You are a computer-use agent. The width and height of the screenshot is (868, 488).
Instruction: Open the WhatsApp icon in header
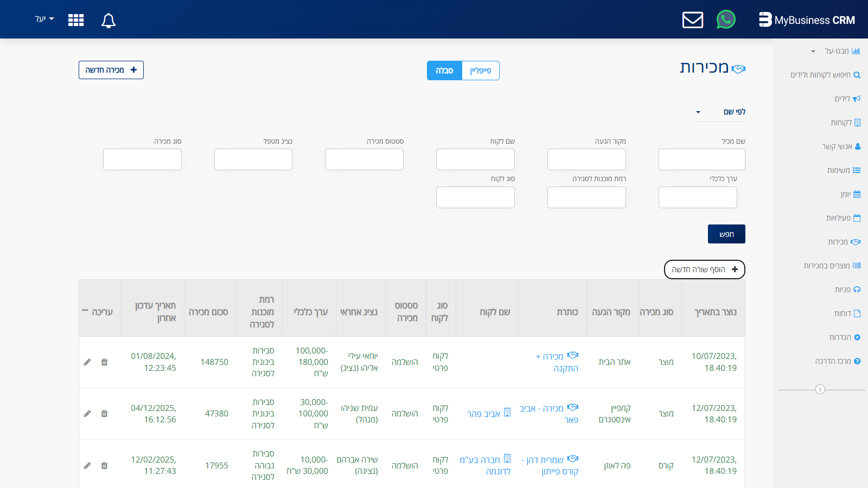tap(726, 20)
